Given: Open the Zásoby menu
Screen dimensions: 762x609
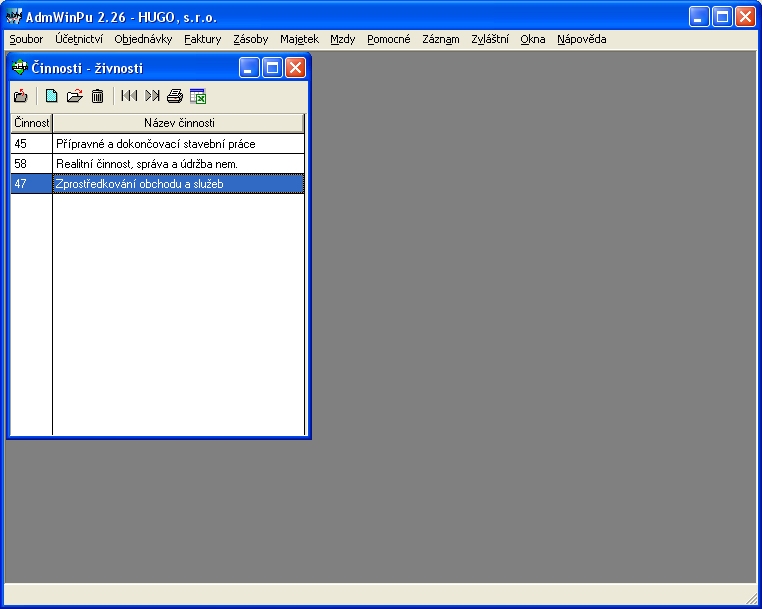Looking at the screenshot, I should 251,39.
